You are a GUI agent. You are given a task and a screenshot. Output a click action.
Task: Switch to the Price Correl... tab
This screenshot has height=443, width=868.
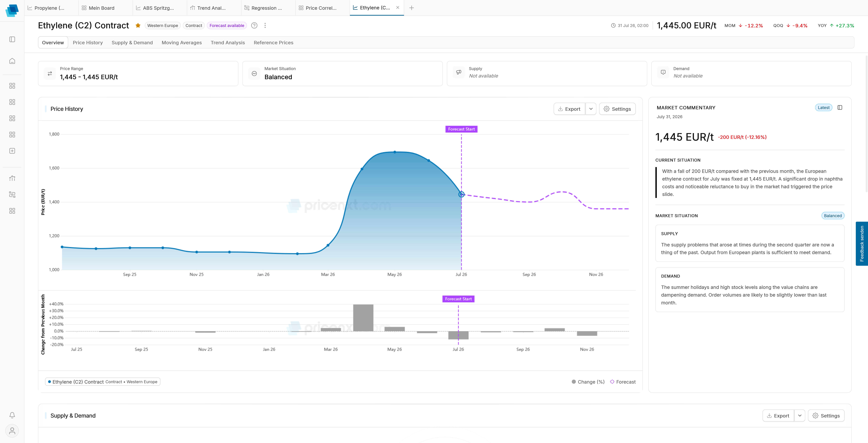(x=322, y=8)
